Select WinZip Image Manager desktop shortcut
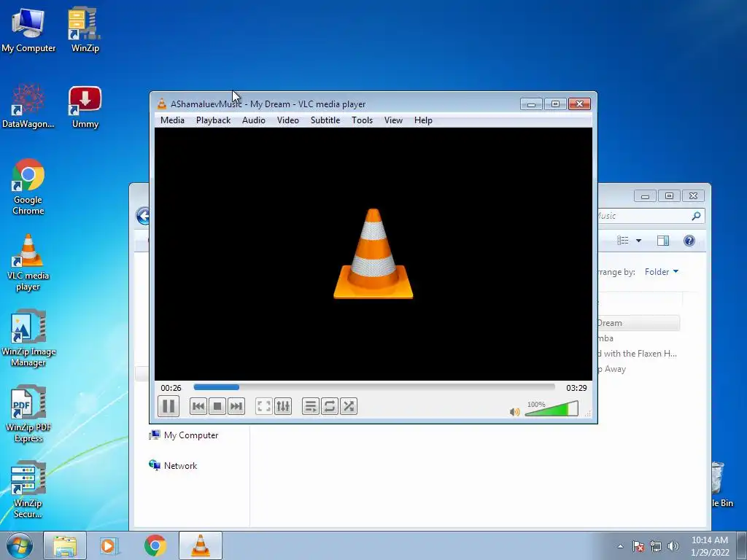747x560 pixels. 28,338
